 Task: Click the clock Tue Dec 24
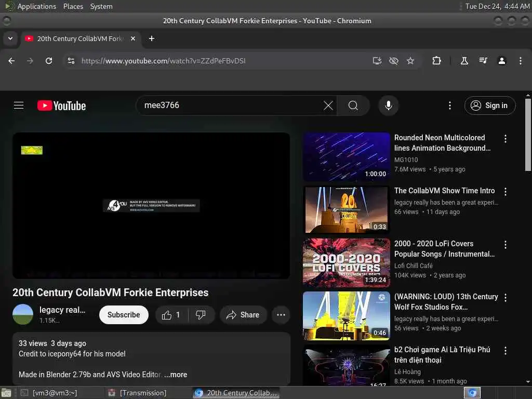click(497, 6)
